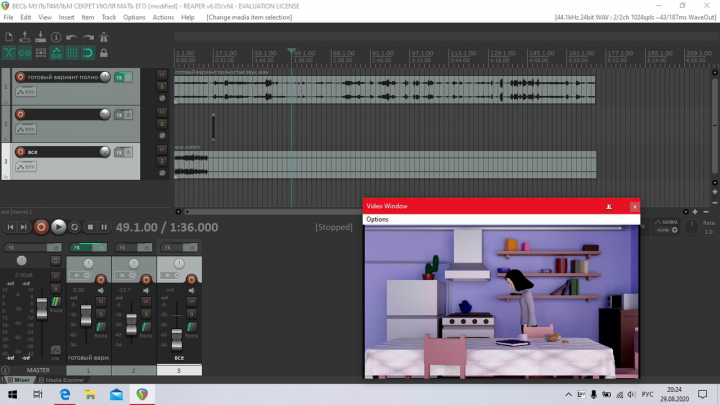Arm record on track 2
This screenshot has width=720, height=405.
tap(20, 114)
